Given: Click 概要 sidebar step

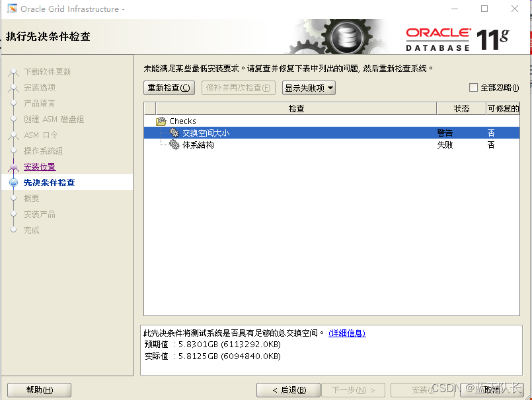Looking at the screenshot, I should tap(32, 198).
